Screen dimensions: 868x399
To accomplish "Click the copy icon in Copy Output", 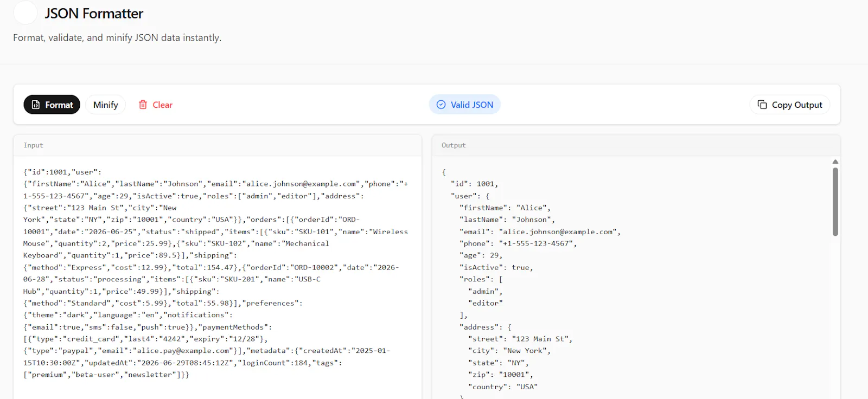I will [762, 105].
